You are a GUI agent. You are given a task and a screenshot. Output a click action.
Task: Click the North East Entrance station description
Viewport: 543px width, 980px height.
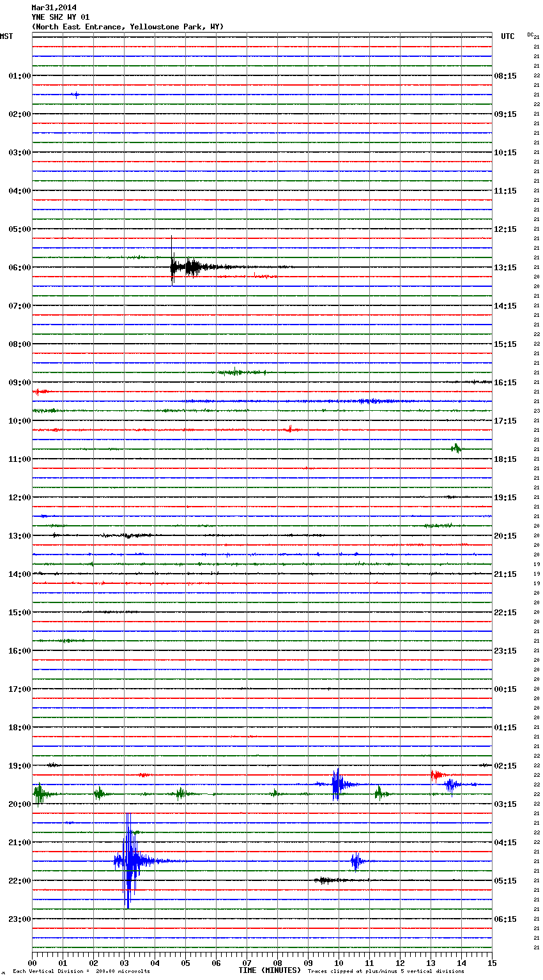click(x=128, y=27)
